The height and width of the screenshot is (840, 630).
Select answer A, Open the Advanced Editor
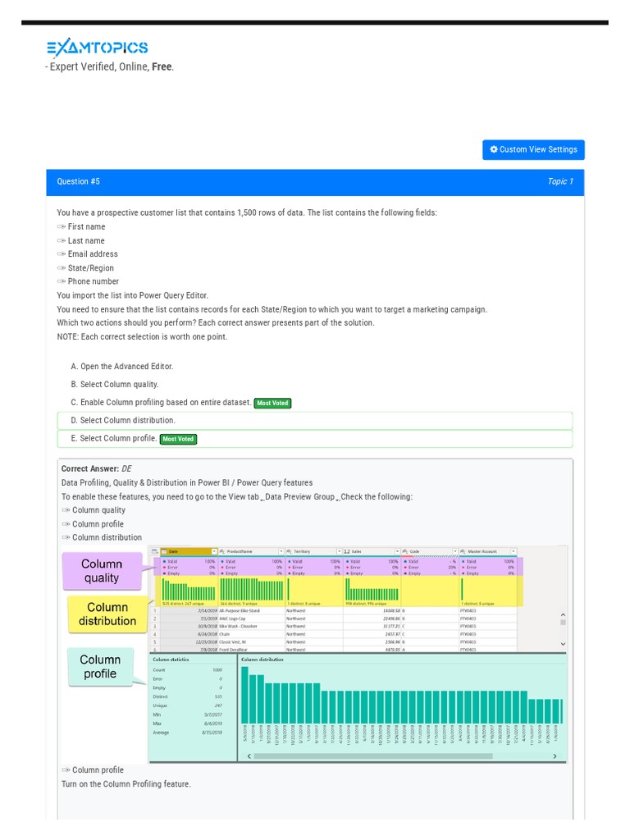[x=122, y=367]
